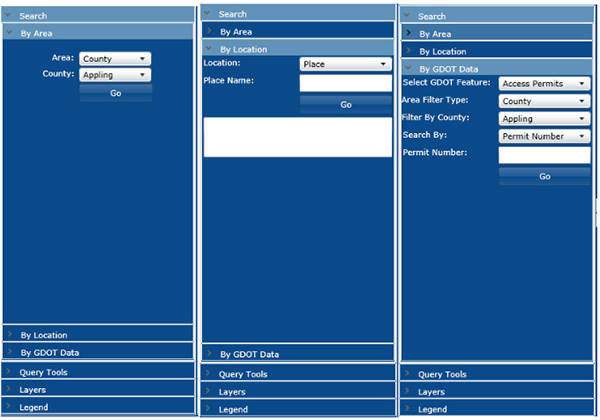This screenshot has height=420, width=600.
Task: Open Select GDOT Feature dropdown showing Access Permits
Action: pyautogui.click(x=544, y=83)
